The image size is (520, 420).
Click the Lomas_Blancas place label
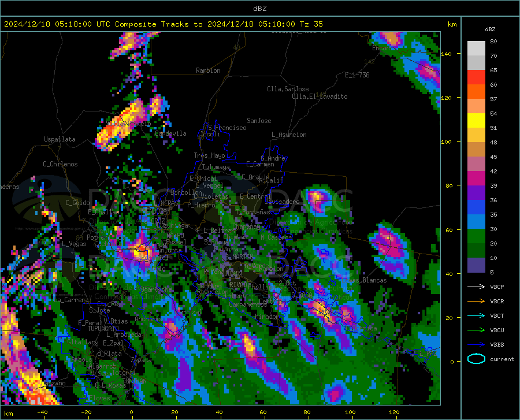pyautogui.click(x=364, y=280)
